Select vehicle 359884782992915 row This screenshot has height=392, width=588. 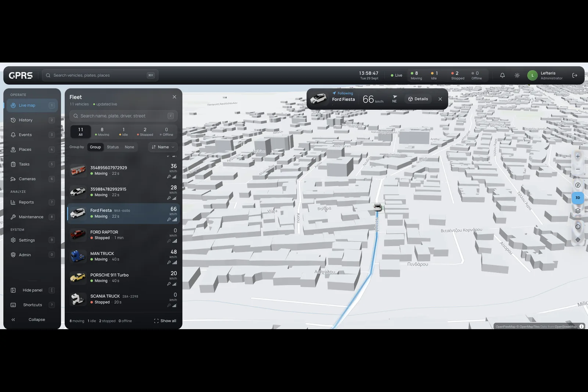(x=123, y=192)
